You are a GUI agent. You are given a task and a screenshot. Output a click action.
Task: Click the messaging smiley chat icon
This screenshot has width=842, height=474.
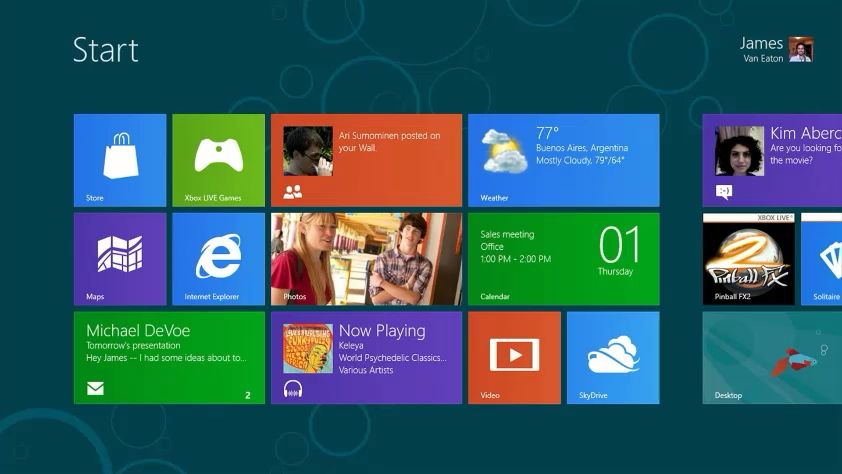pos(724,192)
